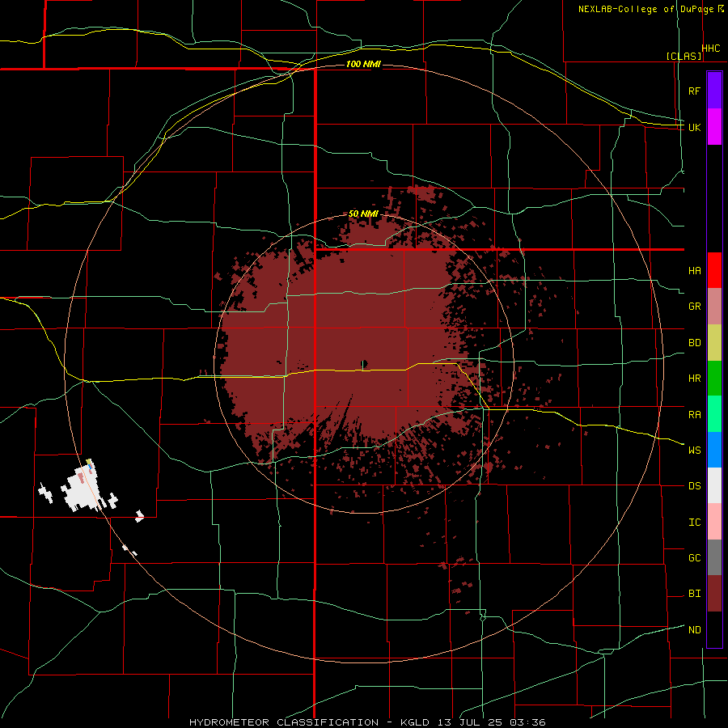Click the DS legend label
728x728 pixels.
pos(694,485)
